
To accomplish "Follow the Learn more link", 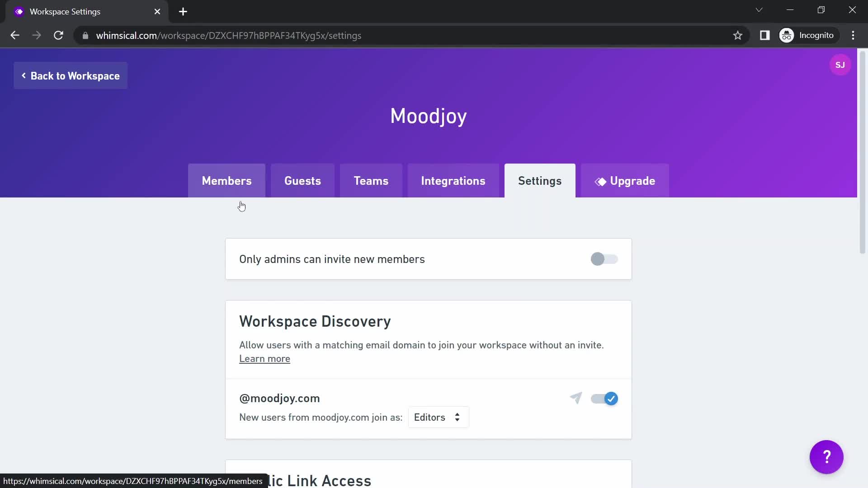I will point(264,359).
